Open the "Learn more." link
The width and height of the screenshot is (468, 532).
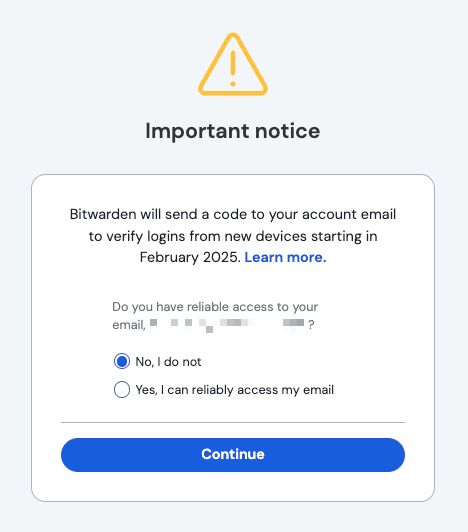pos(285,257)
